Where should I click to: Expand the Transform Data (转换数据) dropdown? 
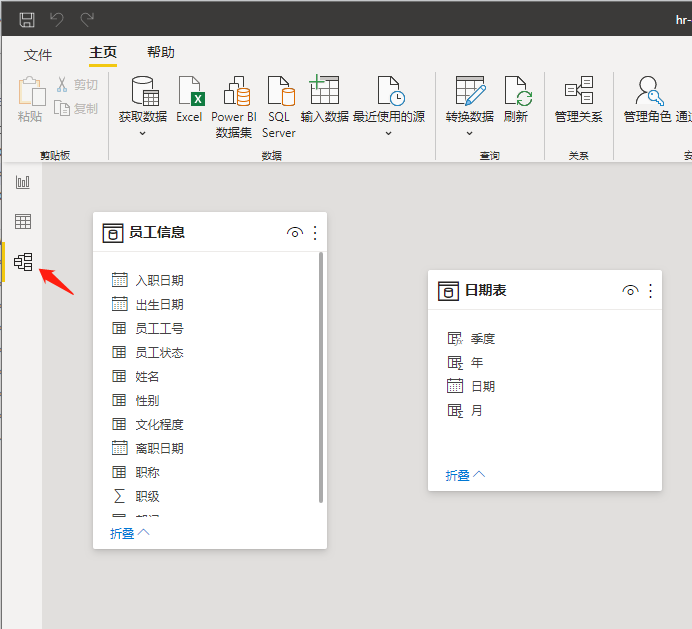469,133
